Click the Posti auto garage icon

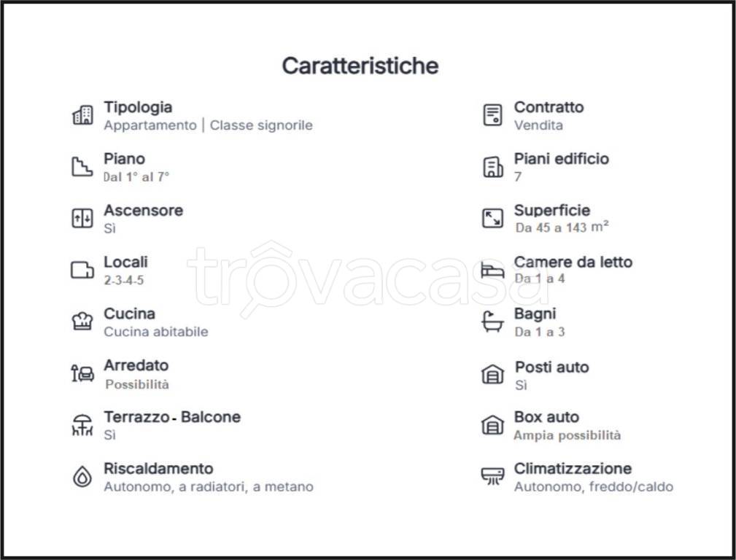(x=493, y=375)
